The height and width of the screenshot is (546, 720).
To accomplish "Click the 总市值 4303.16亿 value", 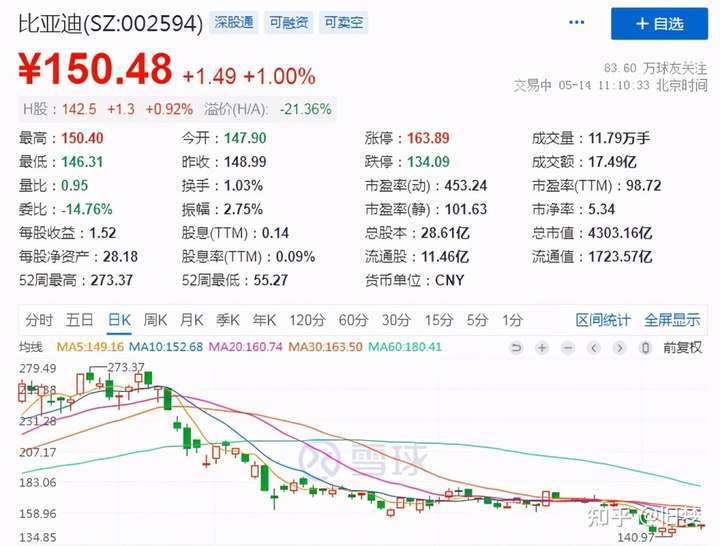I will 620,233.
